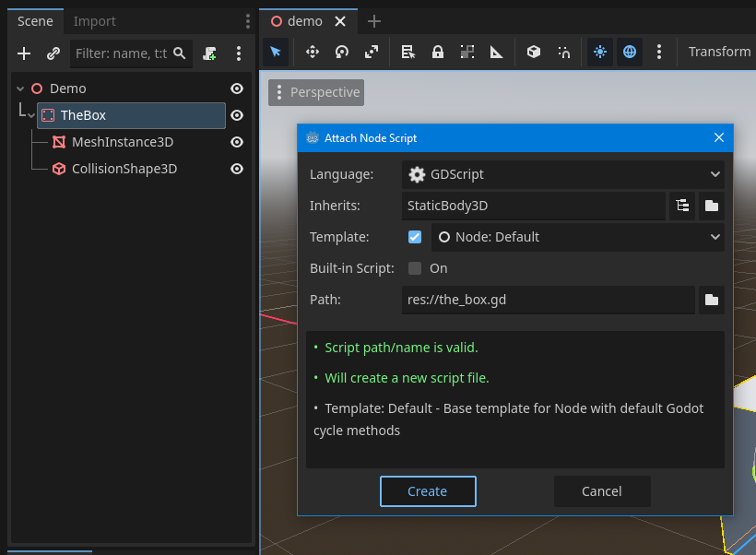
Task: Open class tree browser beside Inherits field
Action: [682, 206]
